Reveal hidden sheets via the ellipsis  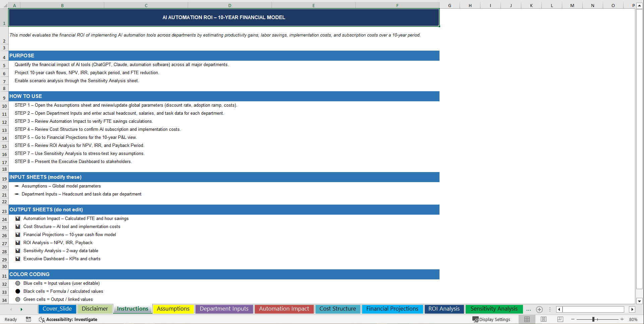click(529, 310)
